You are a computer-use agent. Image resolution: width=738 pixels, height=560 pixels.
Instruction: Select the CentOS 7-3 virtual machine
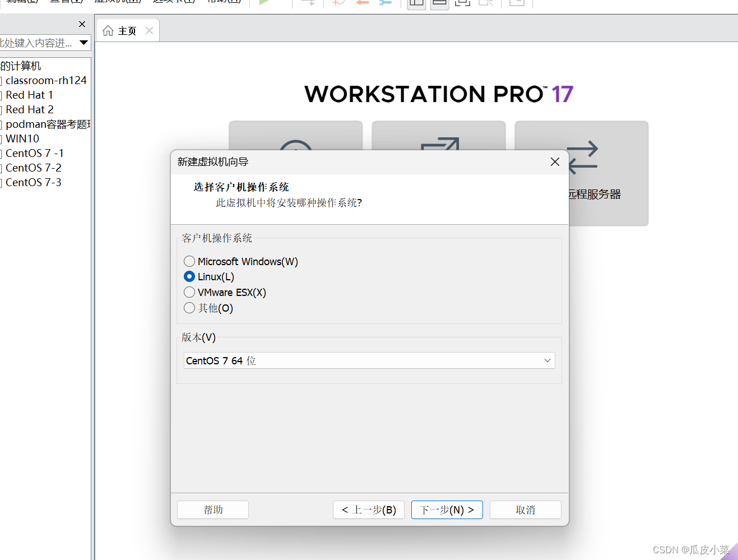pos(33,182)
